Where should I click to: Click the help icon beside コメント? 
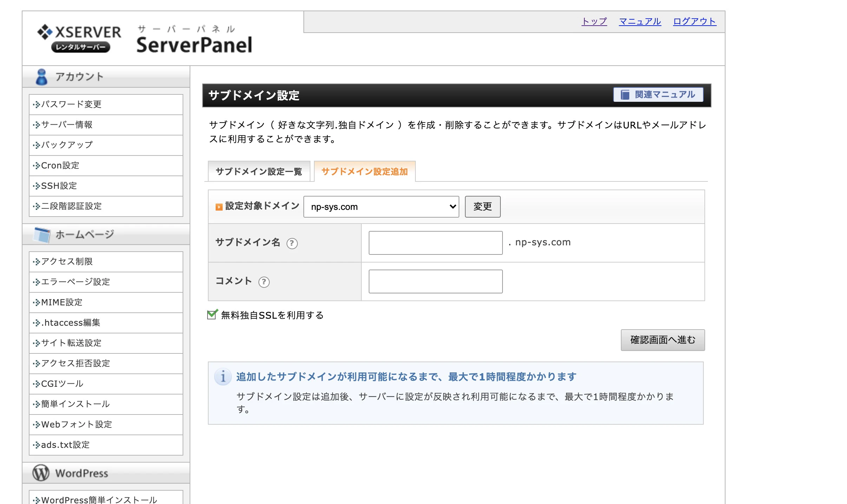click(264, 282)
